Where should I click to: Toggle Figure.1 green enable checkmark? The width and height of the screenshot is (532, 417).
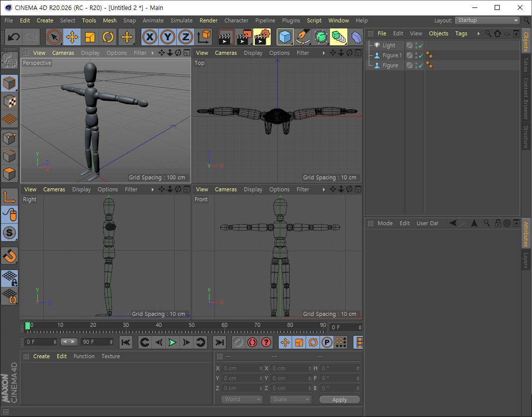click(421, 55)
